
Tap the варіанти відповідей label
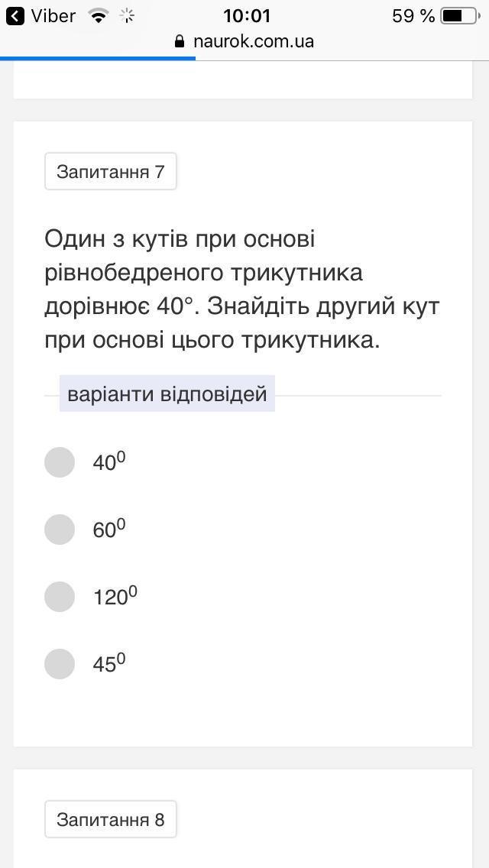point(167,394)
